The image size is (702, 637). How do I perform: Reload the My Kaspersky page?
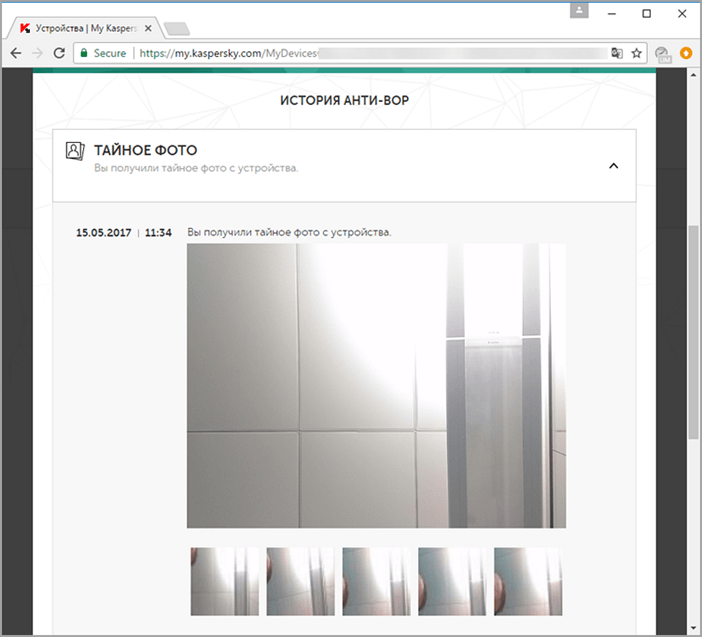[59, 53]
